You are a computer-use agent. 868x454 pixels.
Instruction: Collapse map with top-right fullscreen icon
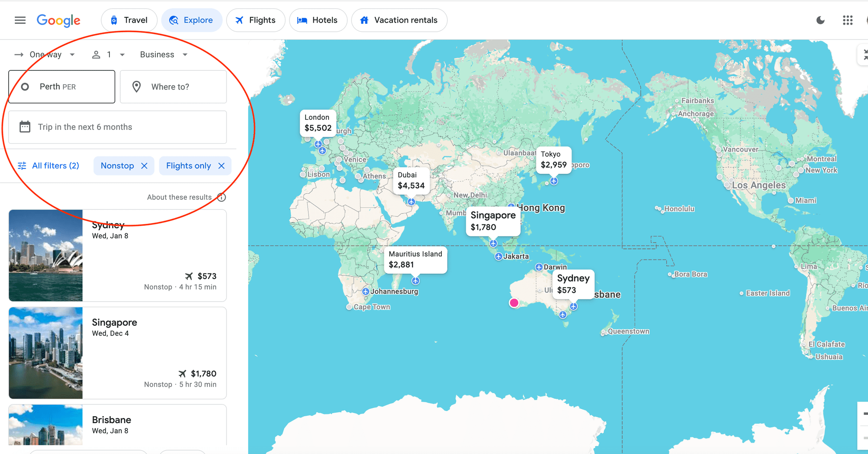coord(864,55)
